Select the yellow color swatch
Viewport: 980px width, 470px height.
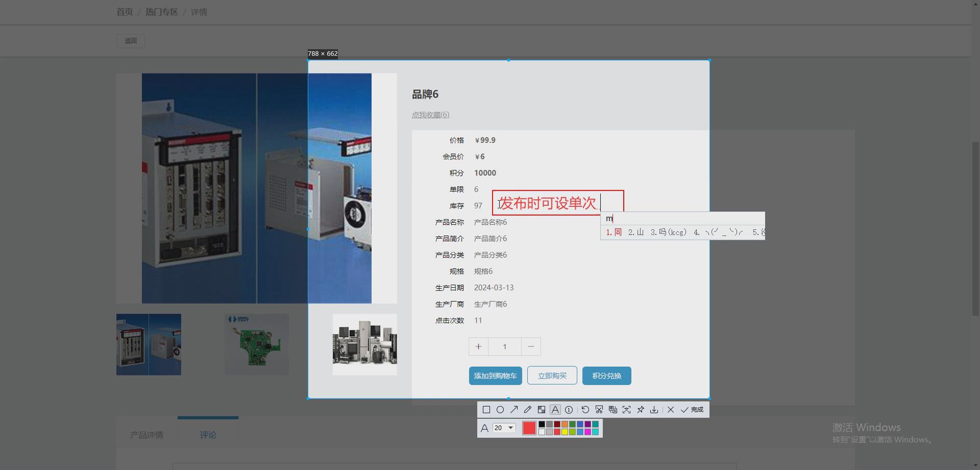click(565, 431)
